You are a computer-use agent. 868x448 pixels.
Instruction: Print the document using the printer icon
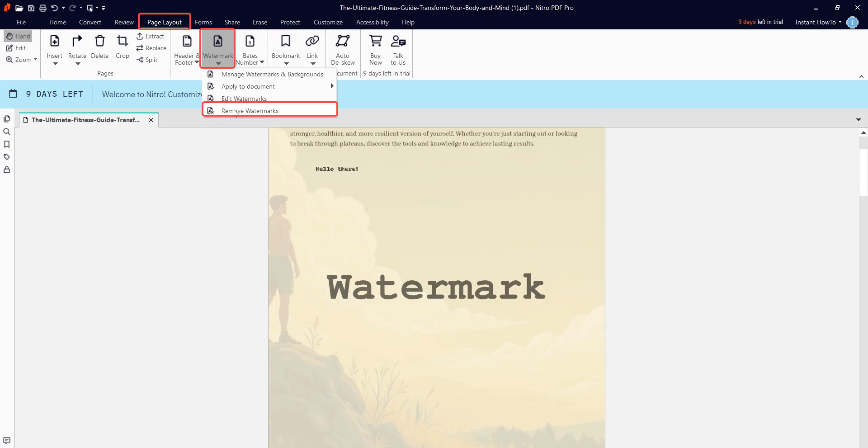(x=43, y=8)
